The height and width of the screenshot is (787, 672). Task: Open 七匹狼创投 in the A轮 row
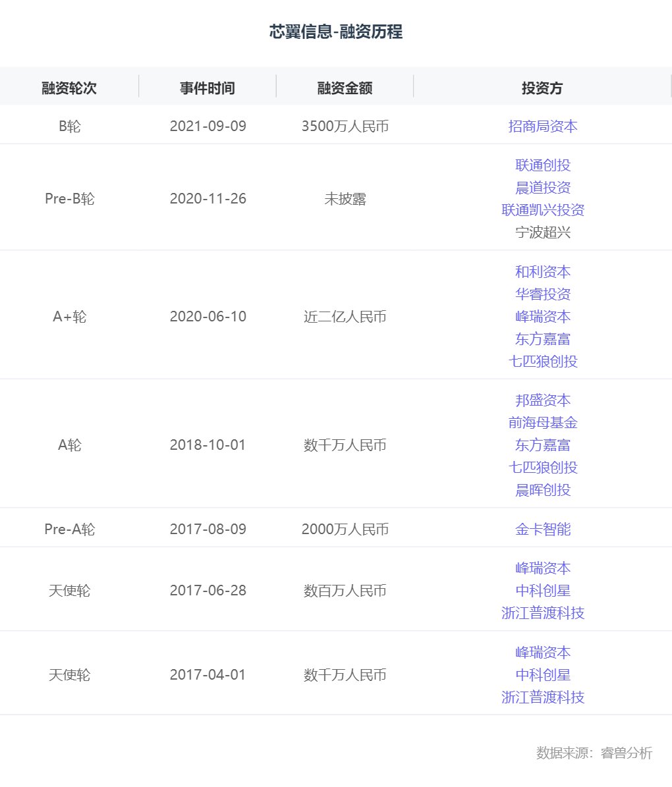point(542,468)
